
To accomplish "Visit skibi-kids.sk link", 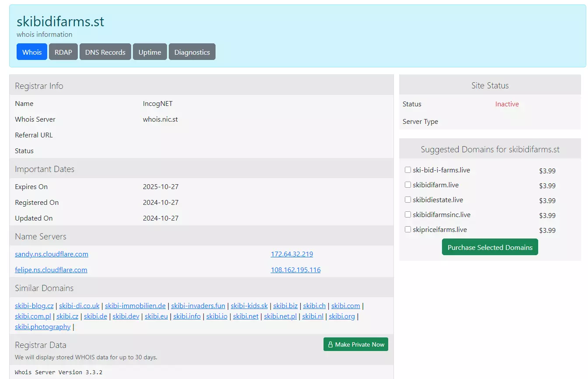I will [249, 305].
